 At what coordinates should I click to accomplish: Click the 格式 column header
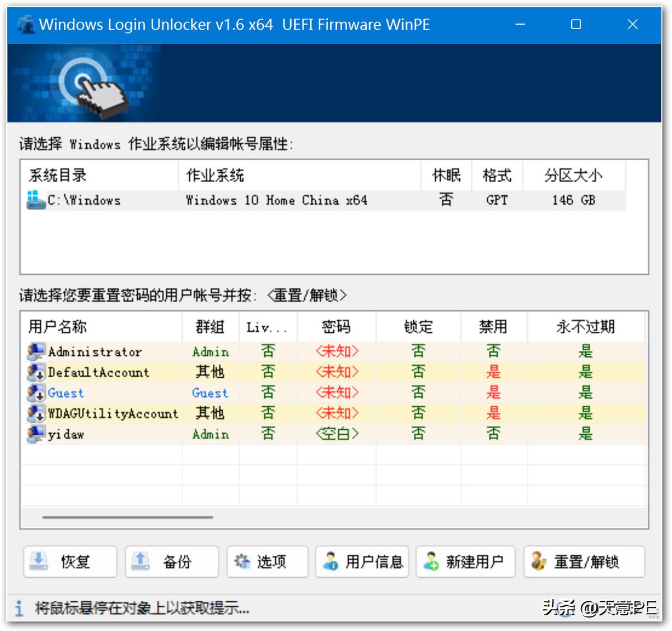tap(497, 175)
